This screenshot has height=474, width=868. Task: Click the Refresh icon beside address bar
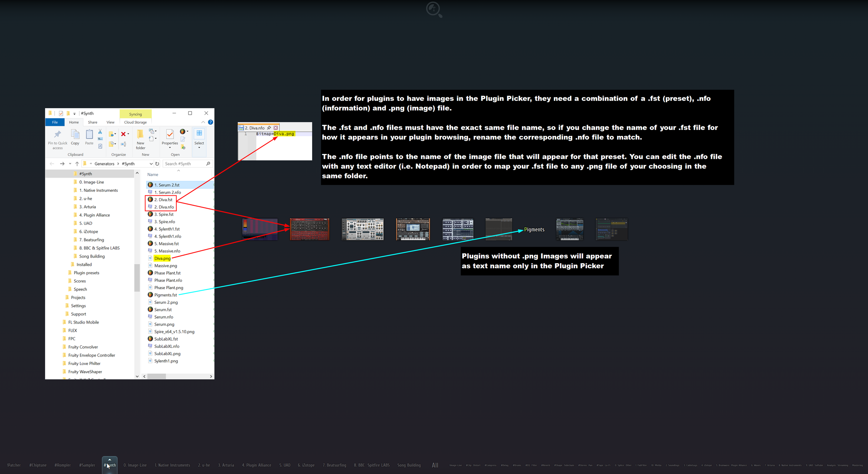point(157,164)
